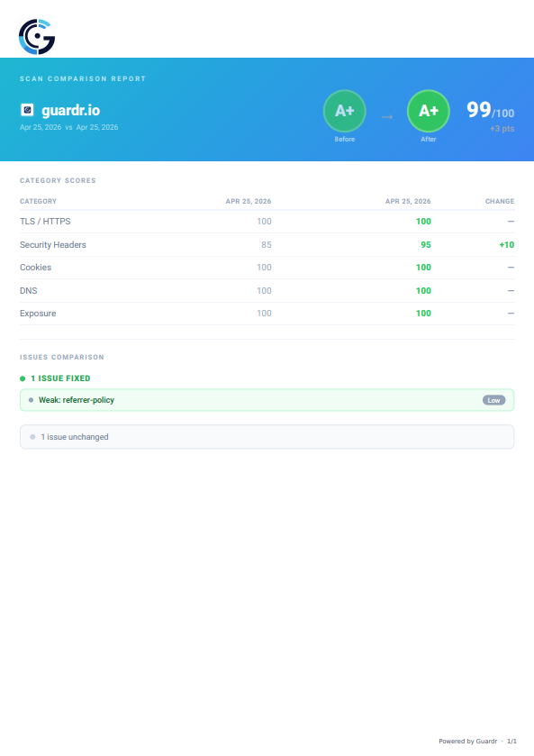This screenshot has height=756, width=534.
Task: Click the date range under guardr.io
Action: coord(69,127)
